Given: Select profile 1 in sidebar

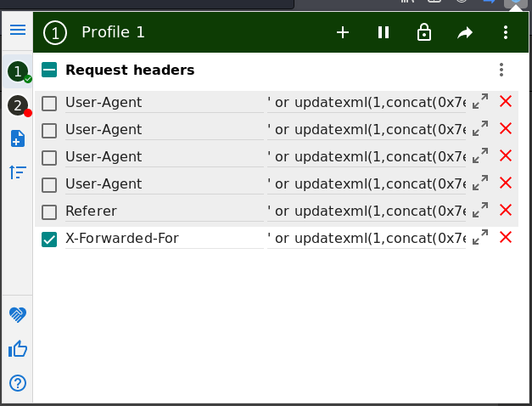Looking at the screenshot, I should pyautogui.click(x=19, y=71).
